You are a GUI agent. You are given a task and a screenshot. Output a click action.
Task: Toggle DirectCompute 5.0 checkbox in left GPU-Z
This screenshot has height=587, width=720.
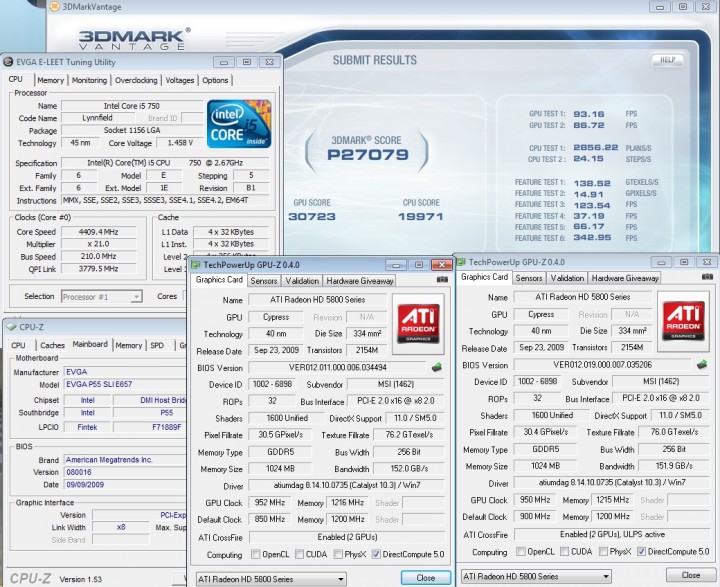coord(376,554)
